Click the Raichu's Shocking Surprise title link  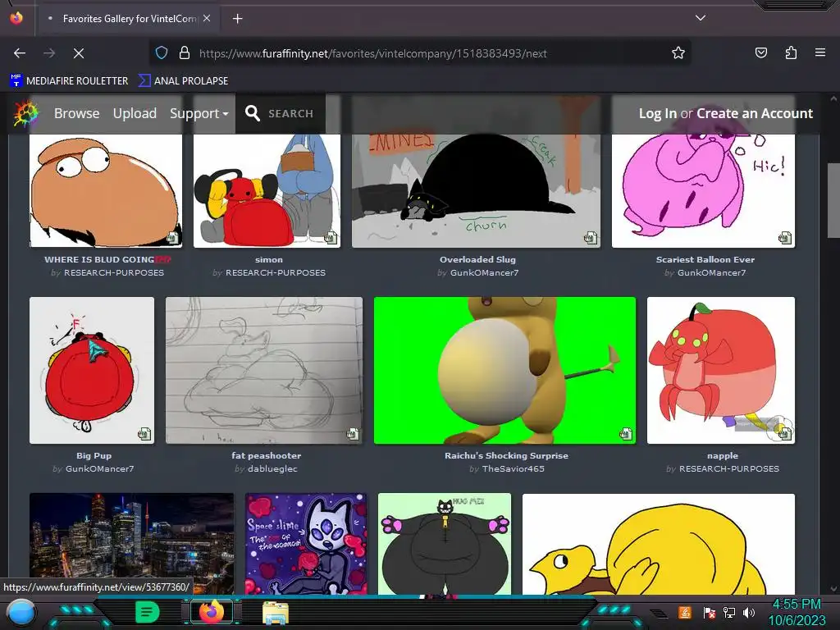[506, 455]
